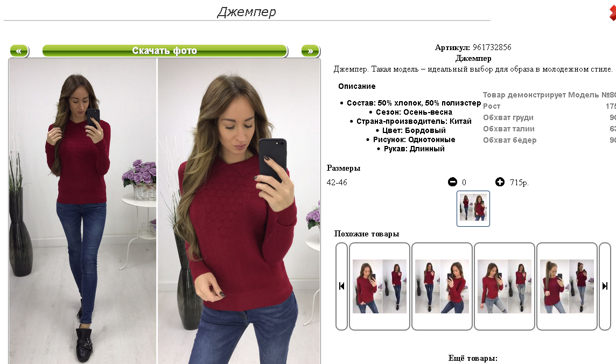Screen dimensions: 616x364
Task: Go to previous photo with the « button
Action: [19, 51]
